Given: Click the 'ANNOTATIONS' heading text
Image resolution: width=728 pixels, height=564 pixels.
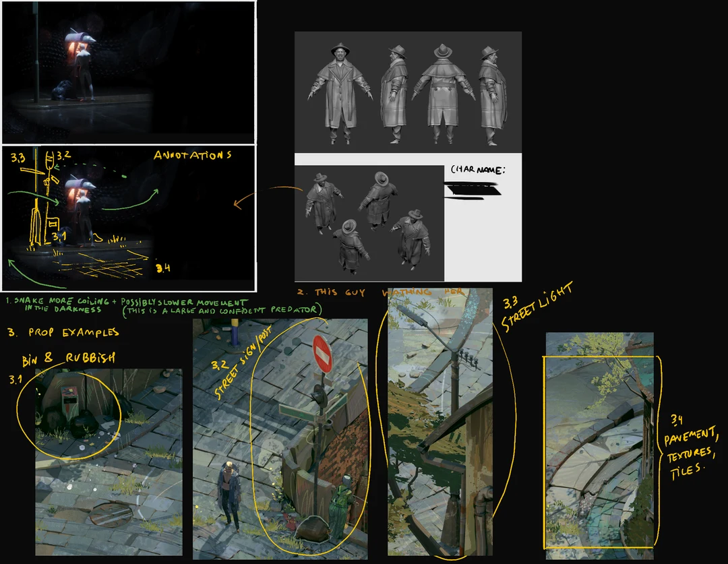Looking at the screenshot, I should [x=193, y=155].
